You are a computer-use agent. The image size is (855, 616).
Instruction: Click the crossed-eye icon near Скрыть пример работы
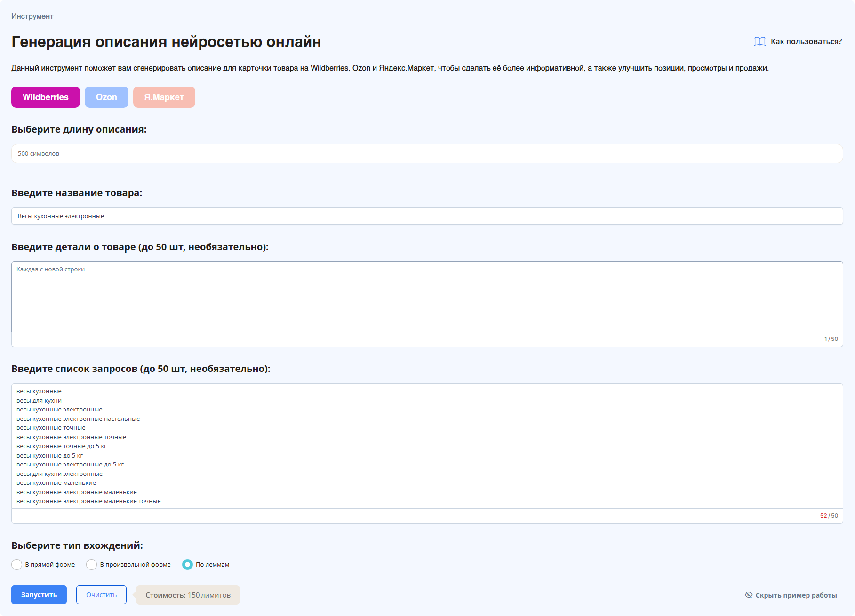coord(749,595)
